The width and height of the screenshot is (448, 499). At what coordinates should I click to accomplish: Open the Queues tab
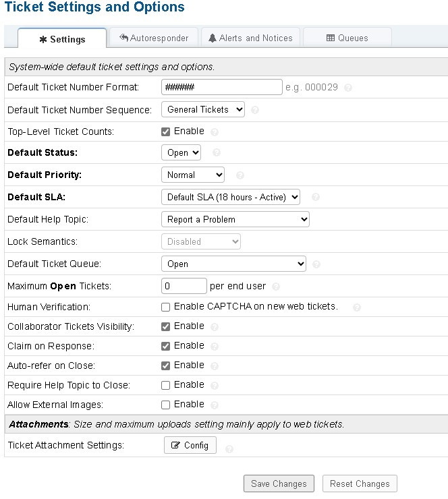(347, 38)
